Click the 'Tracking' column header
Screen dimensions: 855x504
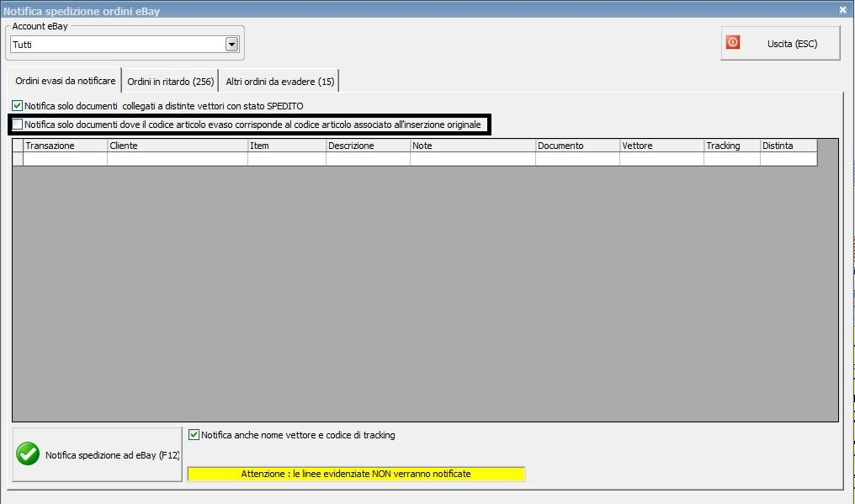[x=732, y=146]
